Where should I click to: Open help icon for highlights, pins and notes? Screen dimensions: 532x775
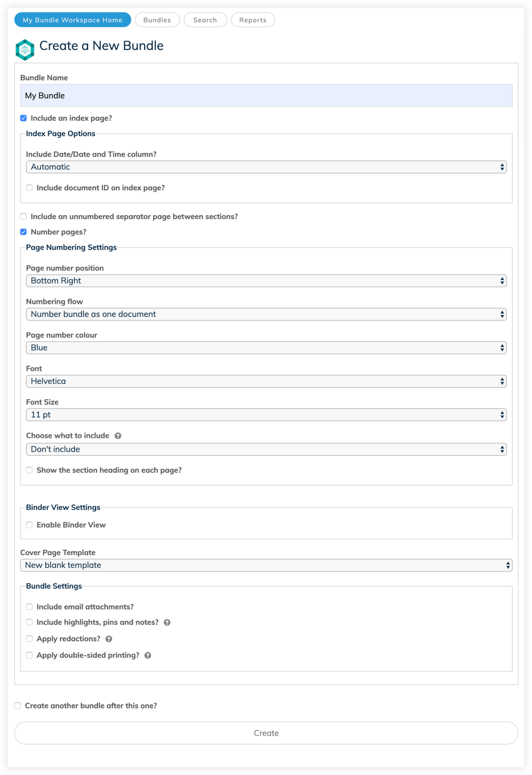coord(167,622)
